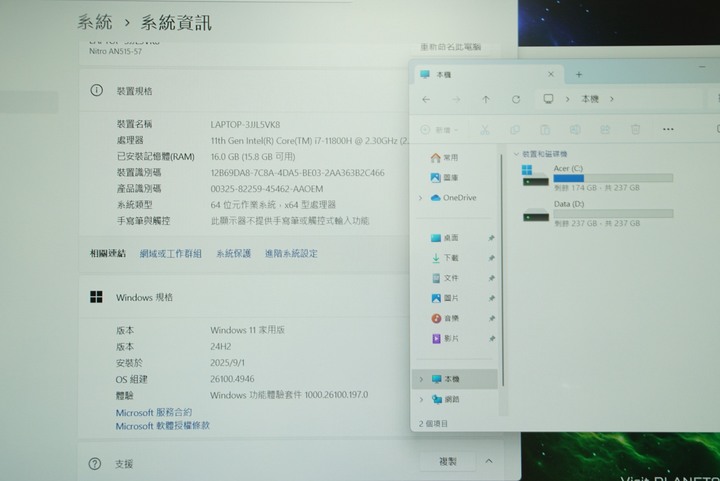Click the Rename icon in Explorer toolbar
Image resolution: width=720 pixels, height=481 pixels.
(x=575, y=130)
